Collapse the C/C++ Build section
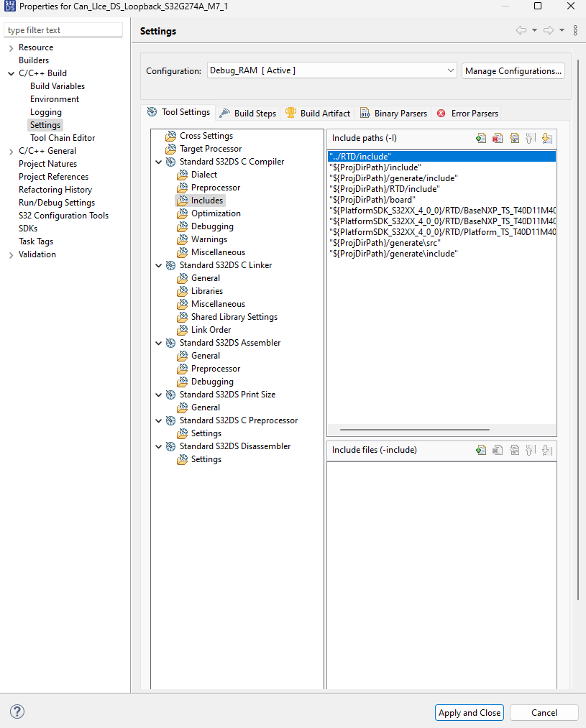 pos(11,73)
